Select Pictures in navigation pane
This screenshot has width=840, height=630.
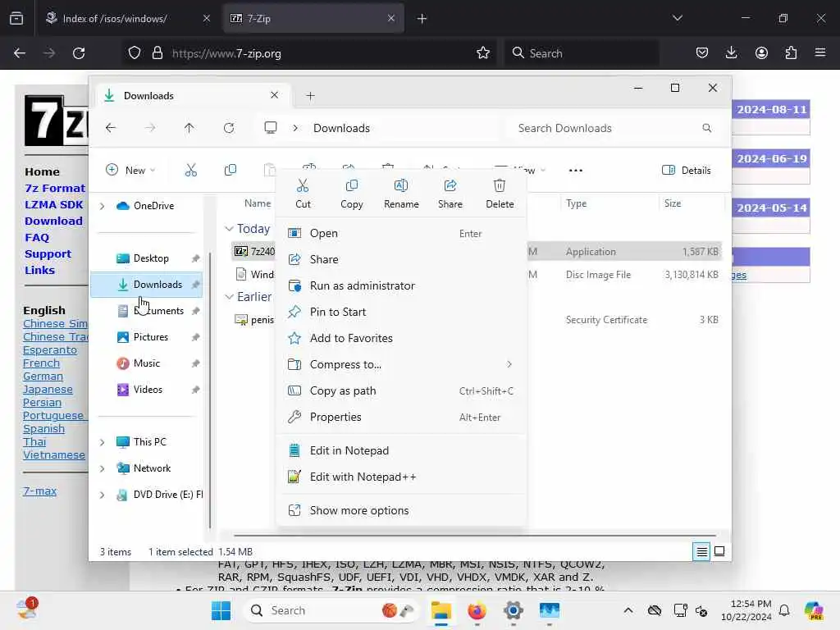coord(147,337)
